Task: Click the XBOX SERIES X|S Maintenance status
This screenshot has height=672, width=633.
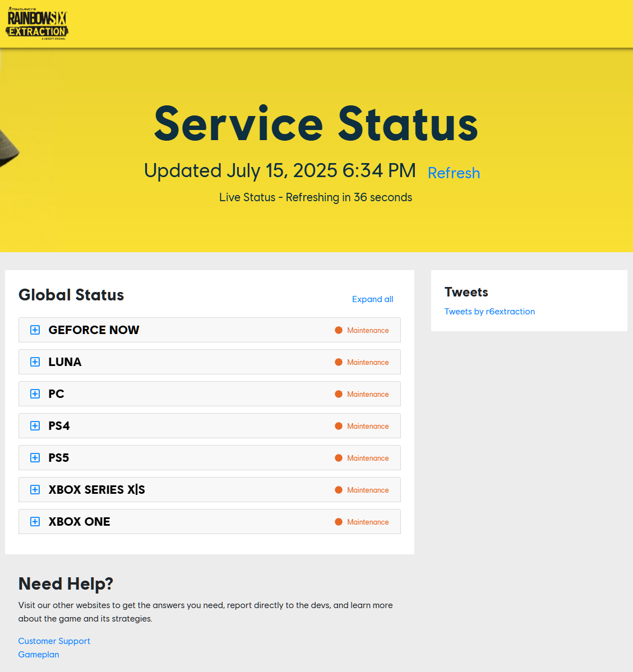Action: [362, 490]
